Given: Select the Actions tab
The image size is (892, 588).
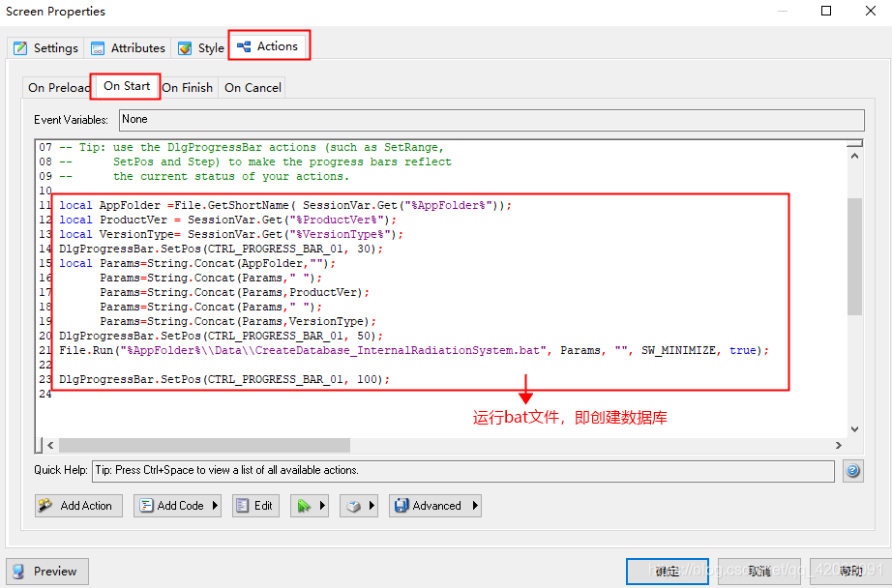Looking at the screenshot, I should click(268, 46).
